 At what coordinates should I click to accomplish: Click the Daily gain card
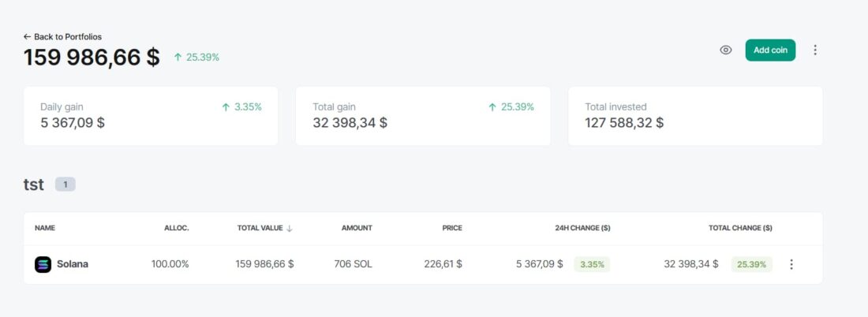tap(151, 116)
